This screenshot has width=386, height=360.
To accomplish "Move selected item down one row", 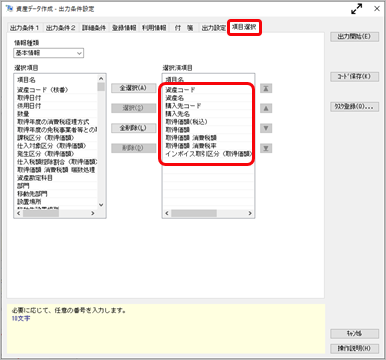I will pos(266,128).
